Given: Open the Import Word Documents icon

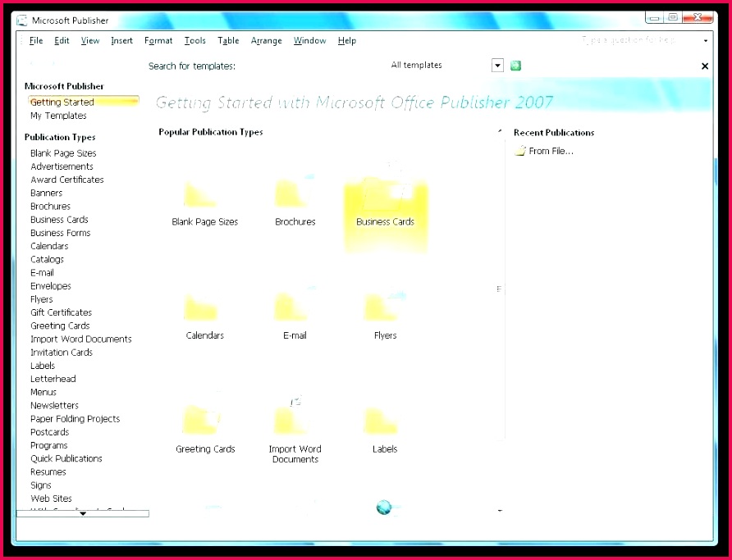Looking at the screenshot, I should click(292, 417).
